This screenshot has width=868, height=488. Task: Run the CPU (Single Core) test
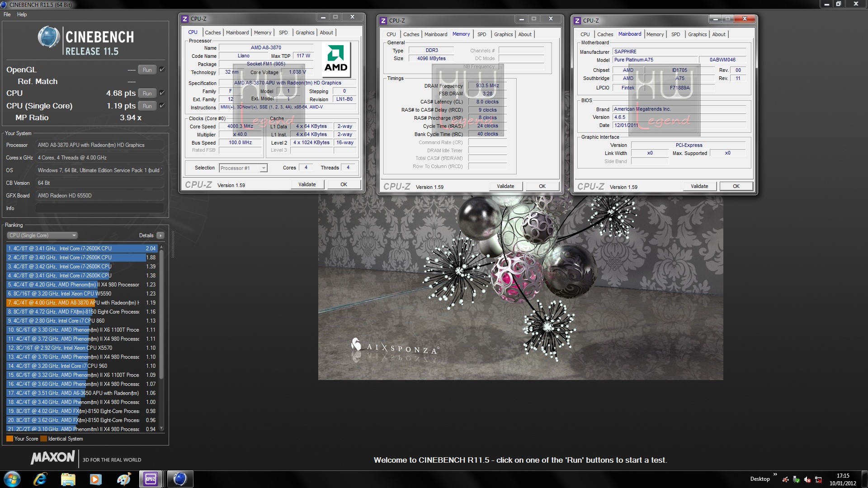(x=147, y=106)
